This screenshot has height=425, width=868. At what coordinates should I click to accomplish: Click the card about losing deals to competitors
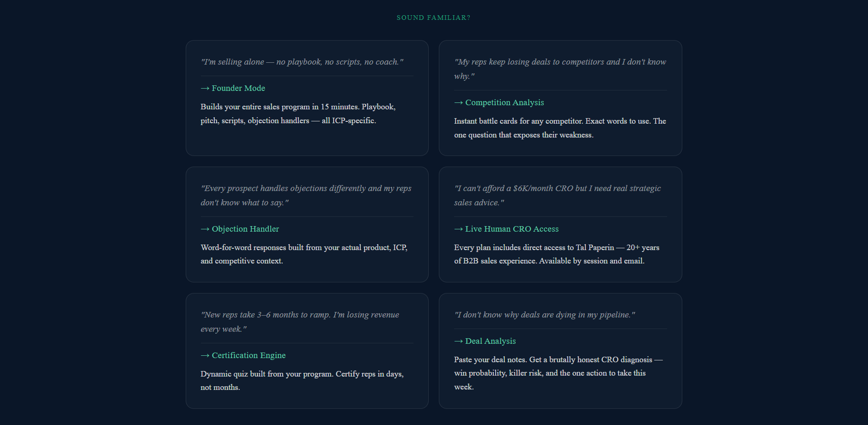point(560,98)
